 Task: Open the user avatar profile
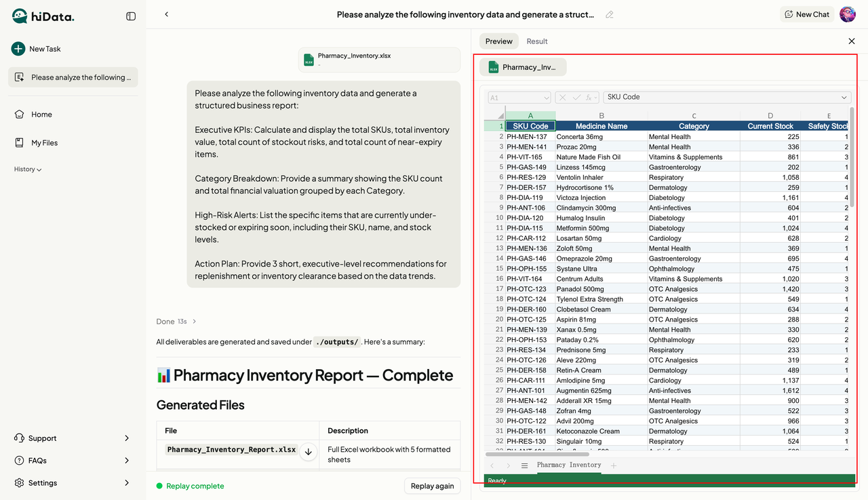(848, 14)
